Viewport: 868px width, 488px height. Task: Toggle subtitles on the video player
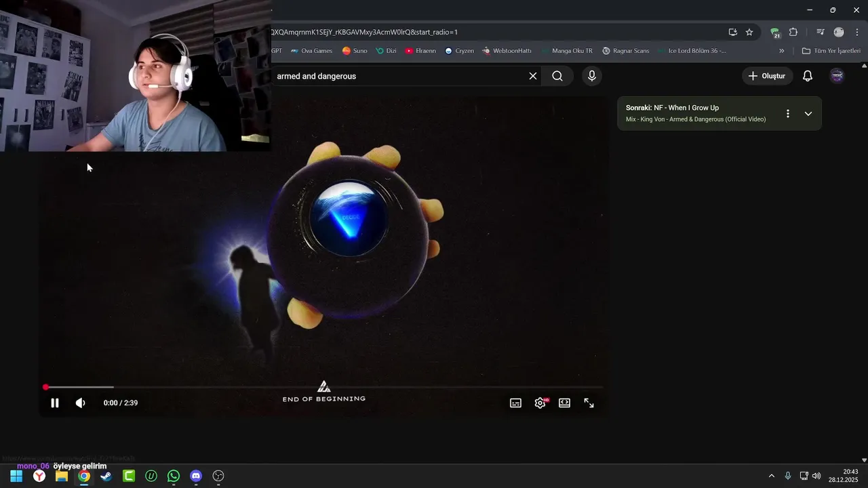coord(515,403)
